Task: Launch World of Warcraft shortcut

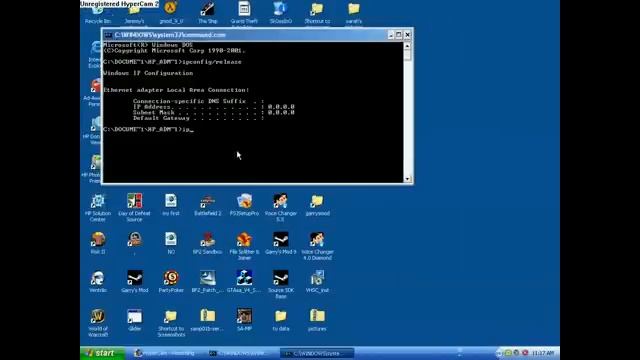Action: click(98, 323)
